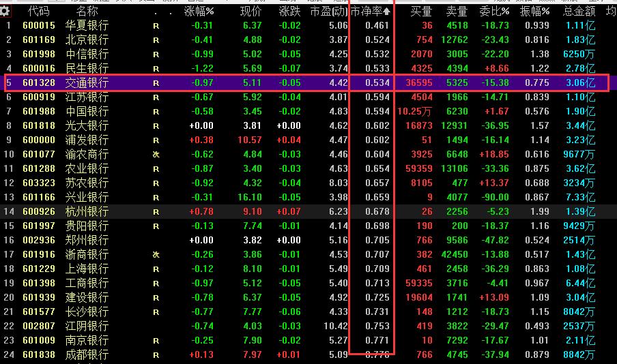Image resolution: width=617 pixels, height=364 pixels.
Task: Click price-to-book value 0.461
Action: click(x=377, y=25)
